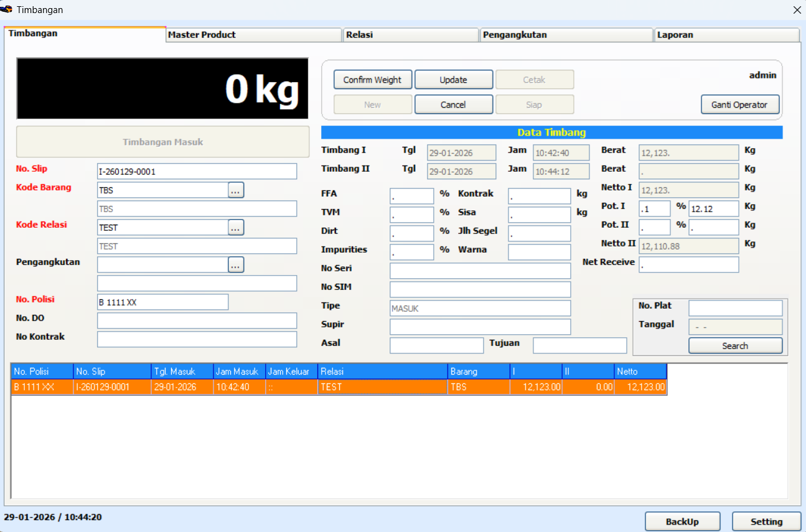Open Pengangkutan lookup ellipsis button
The width and height of the screenshot is (806, 532).
tap(236, 265)
